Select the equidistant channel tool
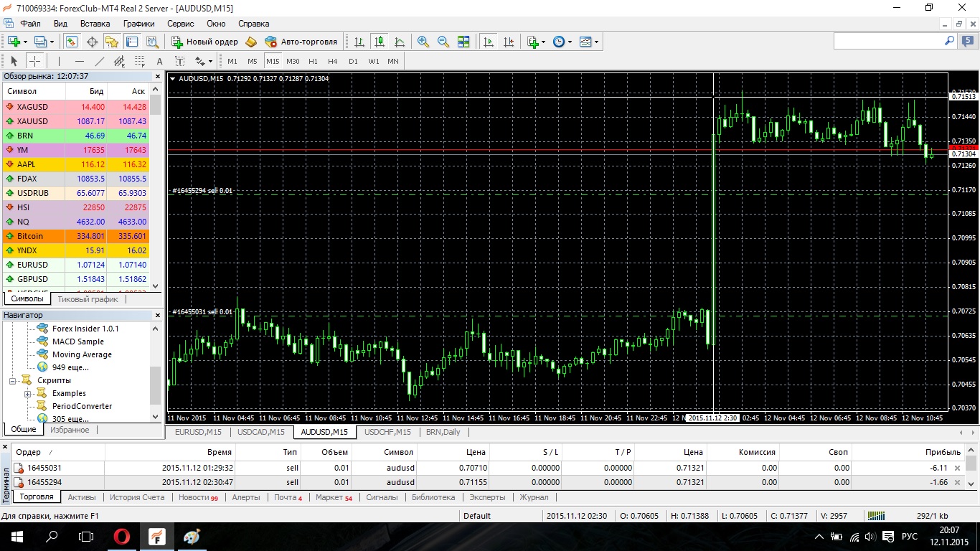The image size is (980, 551). [120, 61]
